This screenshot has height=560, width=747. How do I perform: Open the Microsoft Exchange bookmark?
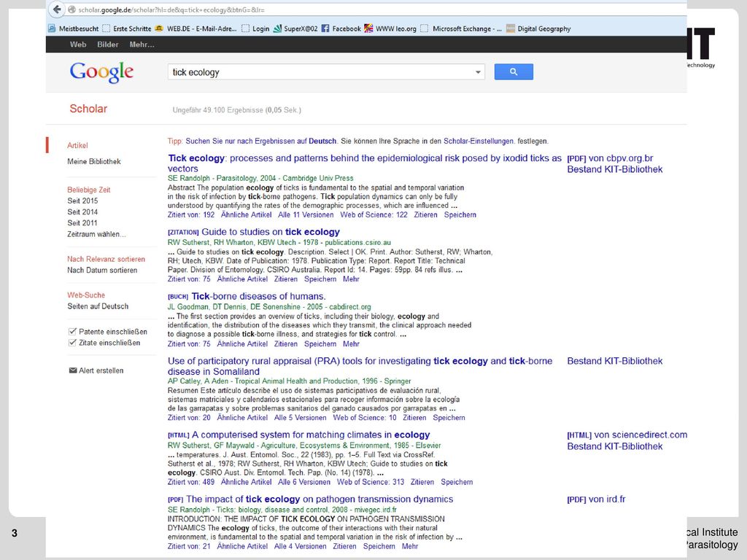coord(461,28)
